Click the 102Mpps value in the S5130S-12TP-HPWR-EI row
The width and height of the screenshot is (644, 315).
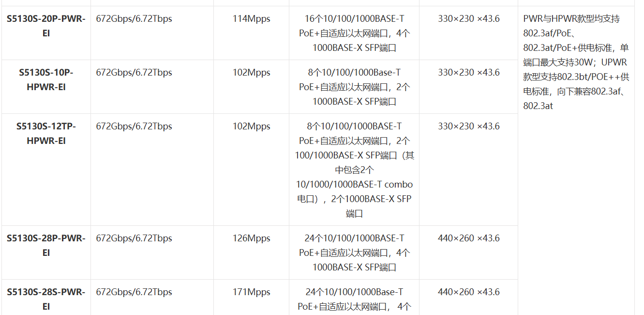tap(251, 126)
